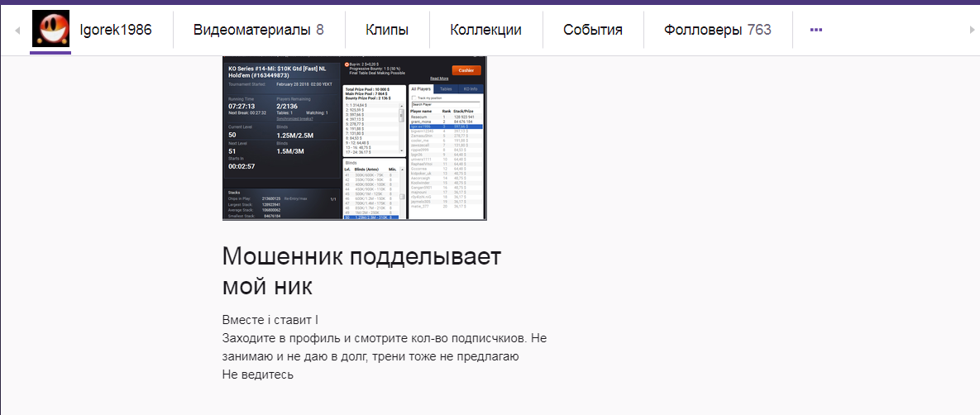
Task: Click the prize pool list scrollbar
Action: pos(402,128)
